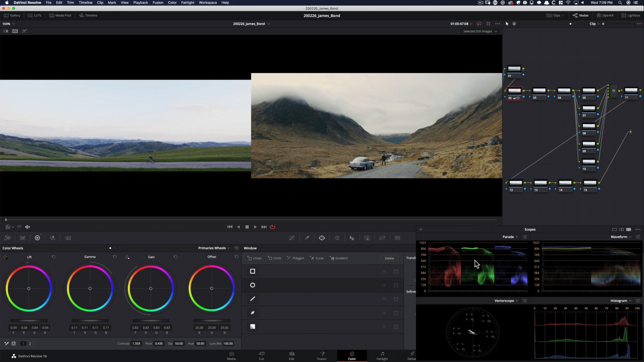
Task: Pick white point with Gain crosshair
Action: tap(127, 257)
